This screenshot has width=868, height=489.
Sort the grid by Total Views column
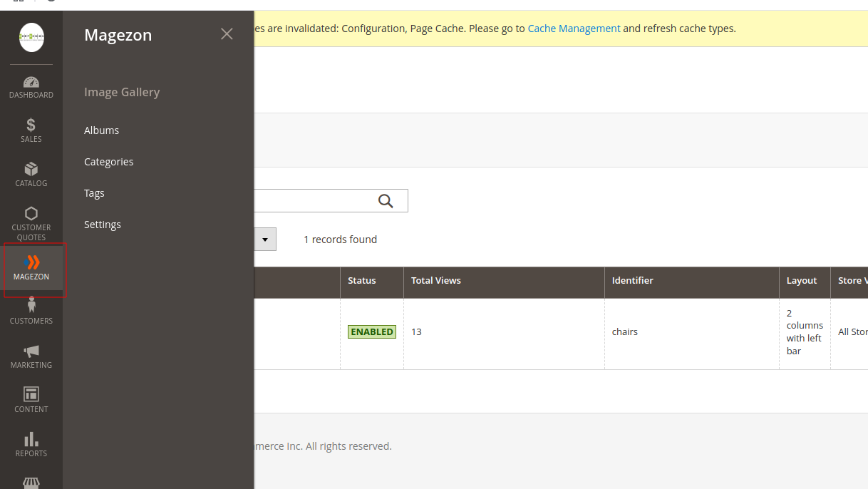pos(436,281)
